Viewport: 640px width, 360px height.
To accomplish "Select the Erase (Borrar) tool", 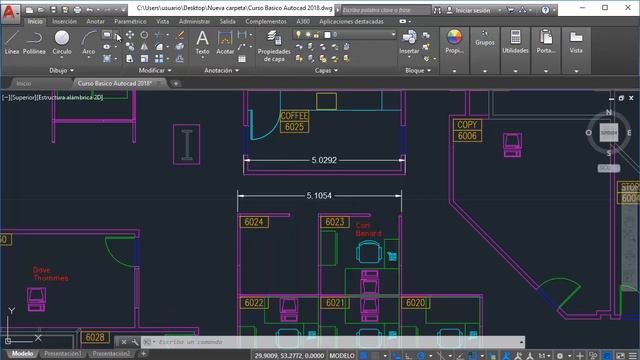I will coord(180,35).
